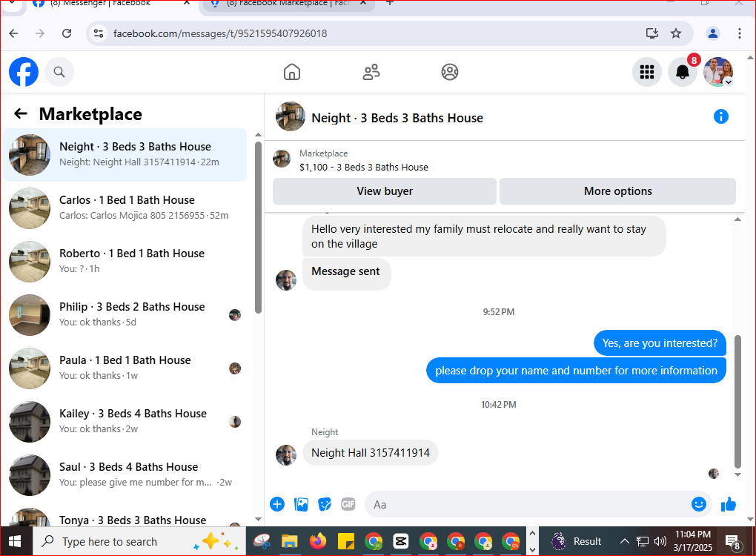The height and width of the screenshot is (556, 756).
Task: Open Kailey 3 Beds 4 Baths House chat
Action: tap(125, 422)
